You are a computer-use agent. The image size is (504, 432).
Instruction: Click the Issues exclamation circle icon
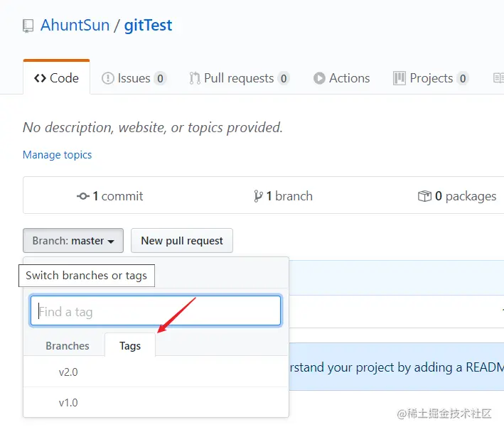click(107, 78)
